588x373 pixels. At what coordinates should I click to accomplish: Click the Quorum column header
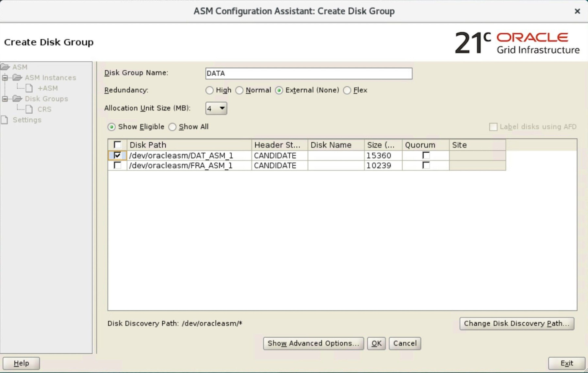[426, 145]
